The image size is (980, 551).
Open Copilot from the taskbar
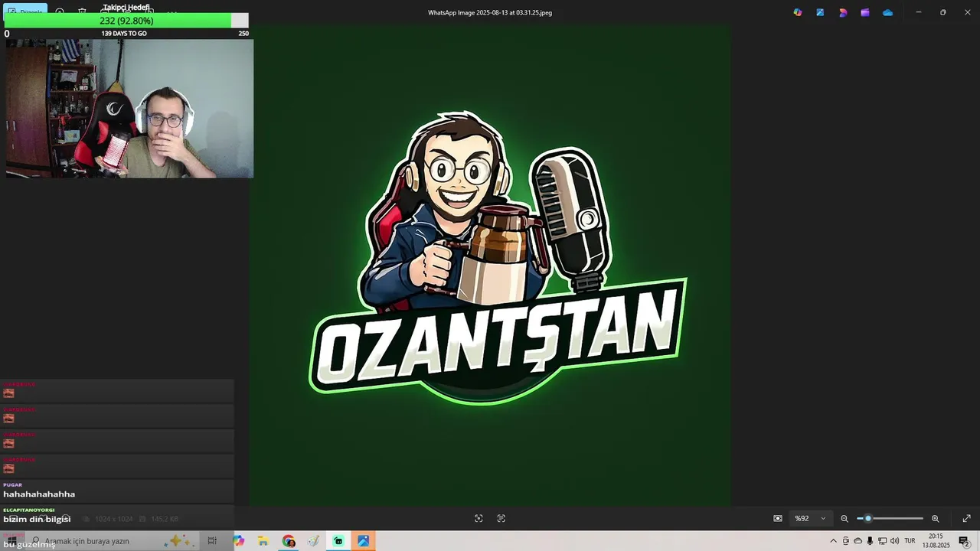coord(239,541)
